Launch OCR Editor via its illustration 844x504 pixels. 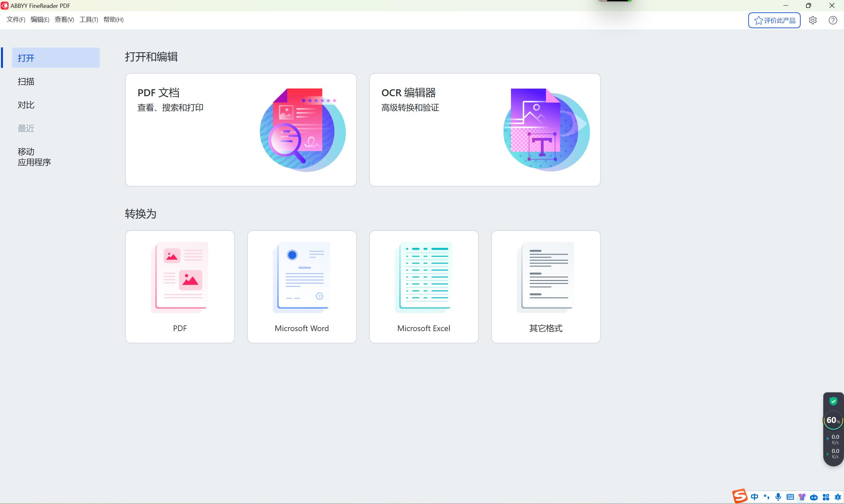point(546,130)
